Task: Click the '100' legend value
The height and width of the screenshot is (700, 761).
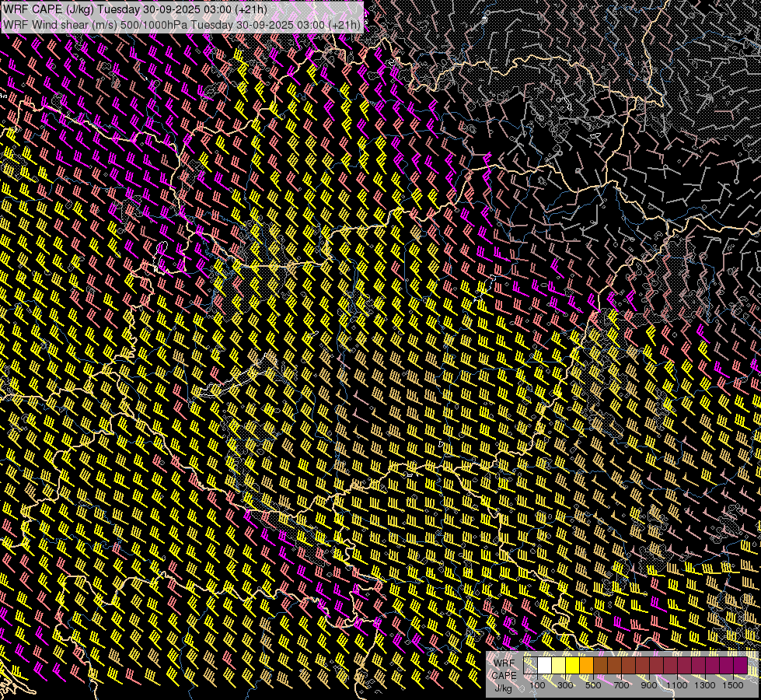Action: tap(537, 685)
